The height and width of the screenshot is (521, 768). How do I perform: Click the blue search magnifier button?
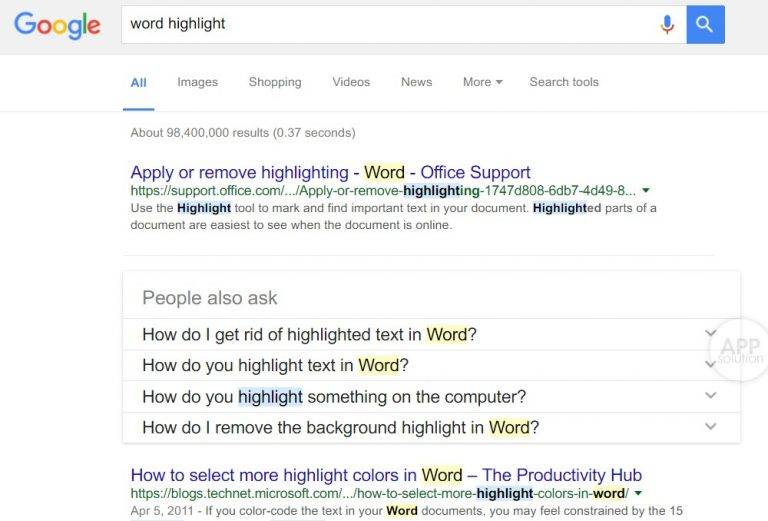[705, 24]
